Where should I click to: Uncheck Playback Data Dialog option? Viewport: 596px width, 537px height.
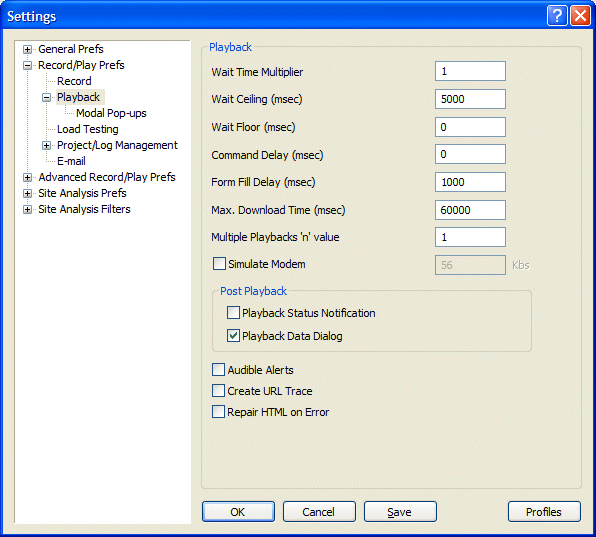click(233, 336)
